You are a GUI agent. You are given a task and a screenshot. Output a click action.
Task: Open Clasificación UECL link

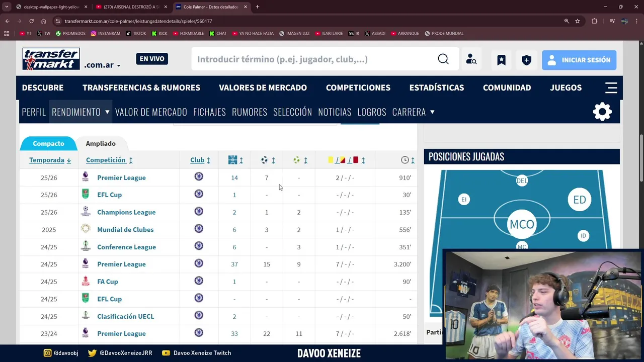pos(125,316)
